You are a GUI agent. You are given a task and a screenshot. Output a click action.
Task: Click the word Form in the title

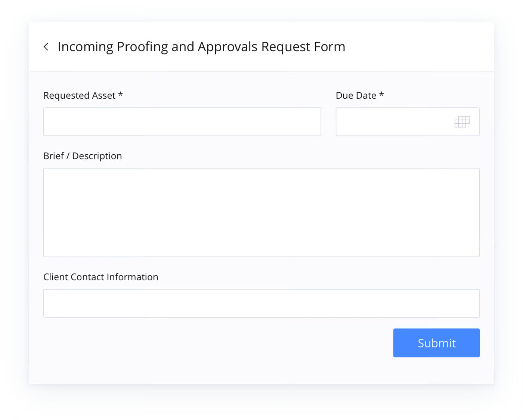point(329,47)
